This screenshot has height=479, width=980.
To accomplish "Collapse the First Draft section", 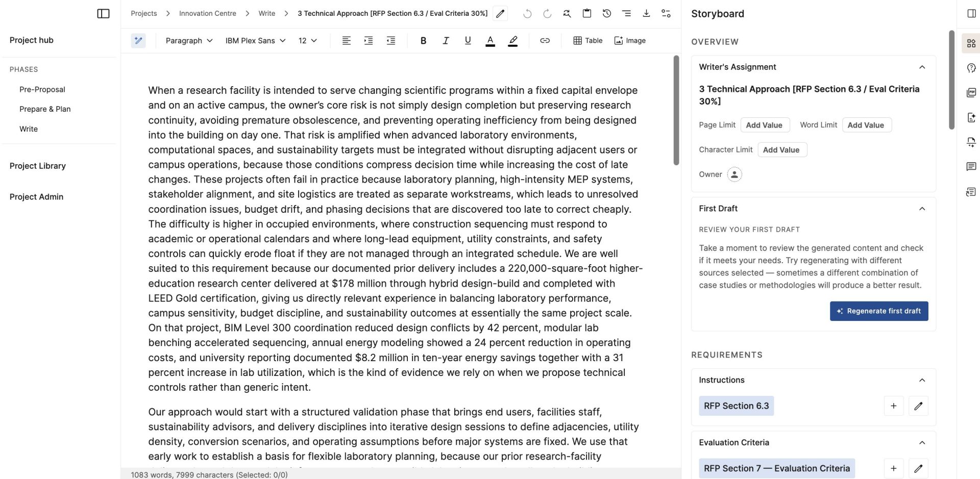I will point(922,209).
